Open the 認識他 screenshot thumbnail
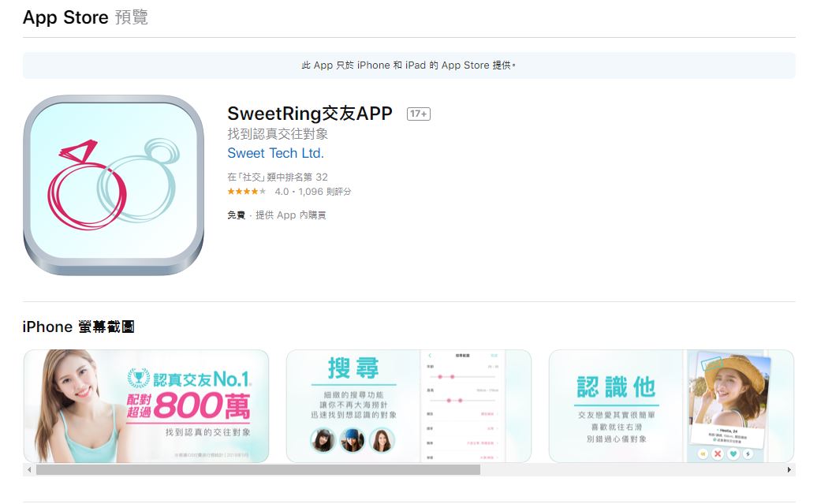 (x=671, y=406)
